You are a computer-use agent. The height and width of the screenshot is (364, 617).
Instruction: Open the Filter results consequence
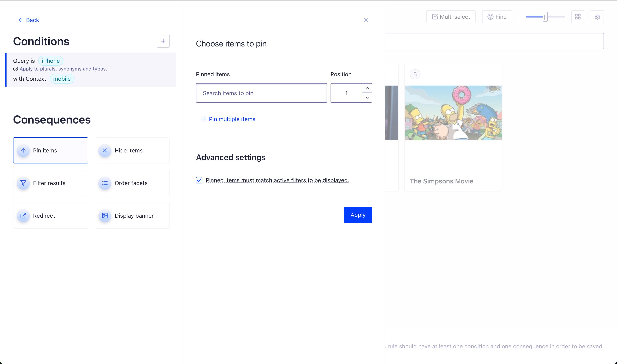pos(50,183)
